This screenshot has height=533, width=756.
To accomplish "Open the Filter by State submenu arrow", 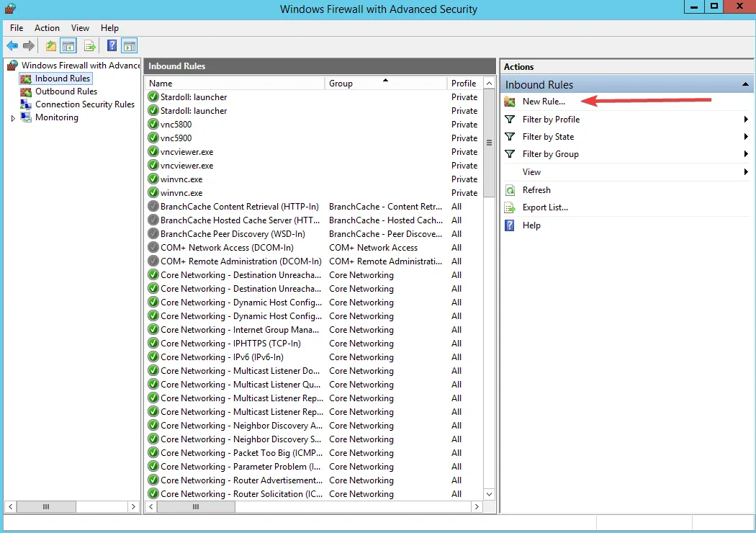I will [x=746, y=137].
